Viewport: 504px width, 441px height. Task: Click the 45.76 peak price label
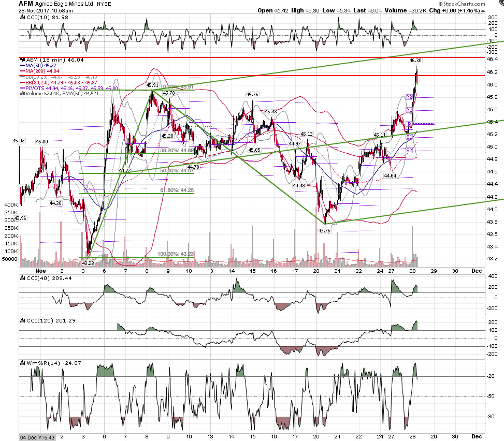(x=252, y=94)
